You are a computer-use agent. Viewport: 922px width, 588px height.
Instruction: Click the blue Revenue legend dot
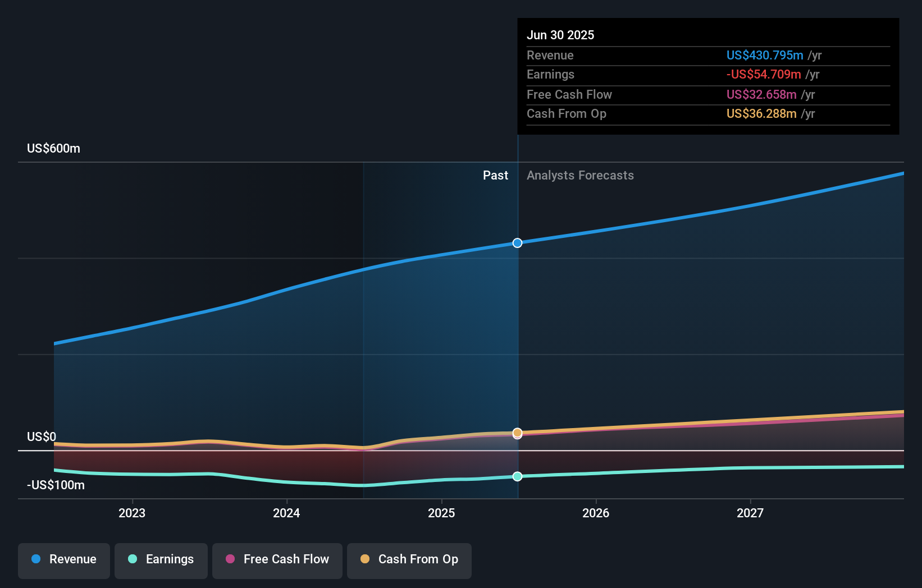tap(37, 559)
